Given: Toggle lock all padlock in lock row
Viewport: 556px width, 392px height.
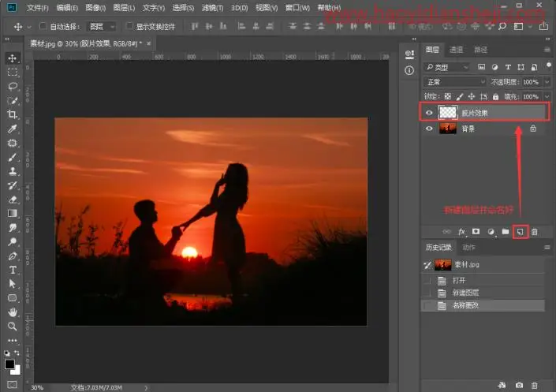Looking at the screenshot, I should [495, 96].
